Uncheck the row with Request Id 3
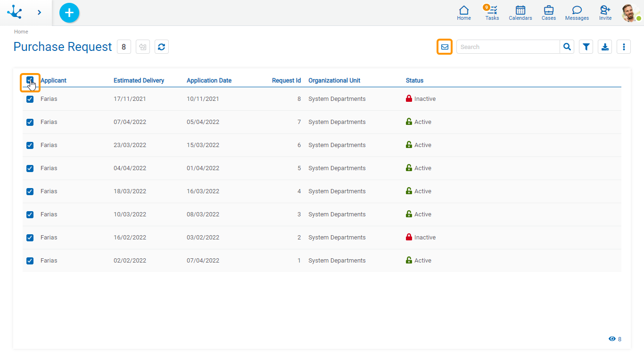 30,214
